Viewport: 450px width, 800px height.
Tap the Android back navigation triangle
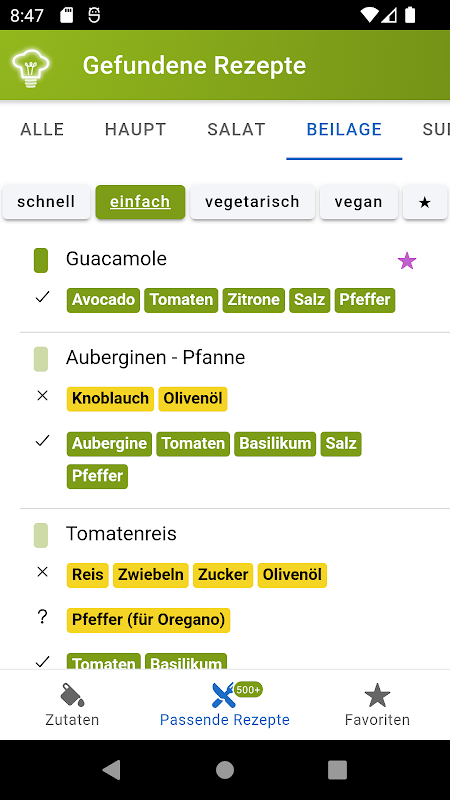112,769
